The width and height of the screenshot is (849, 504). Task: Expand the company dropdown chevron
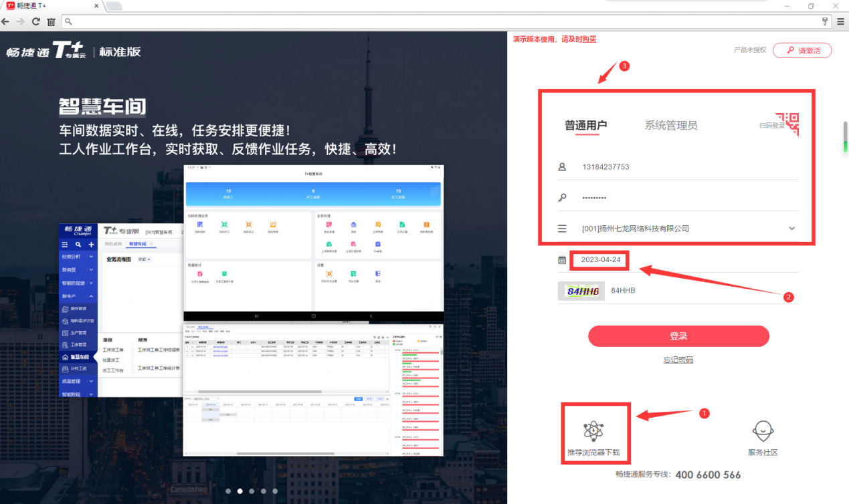(792, 229)
